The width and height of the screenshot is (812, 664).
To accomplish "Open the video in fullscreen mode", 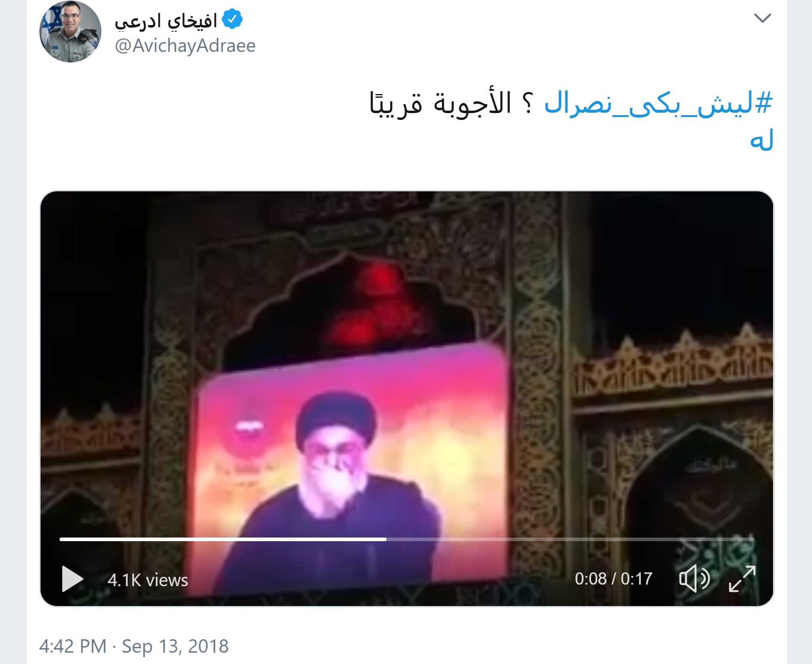I will tap(742, 579).
